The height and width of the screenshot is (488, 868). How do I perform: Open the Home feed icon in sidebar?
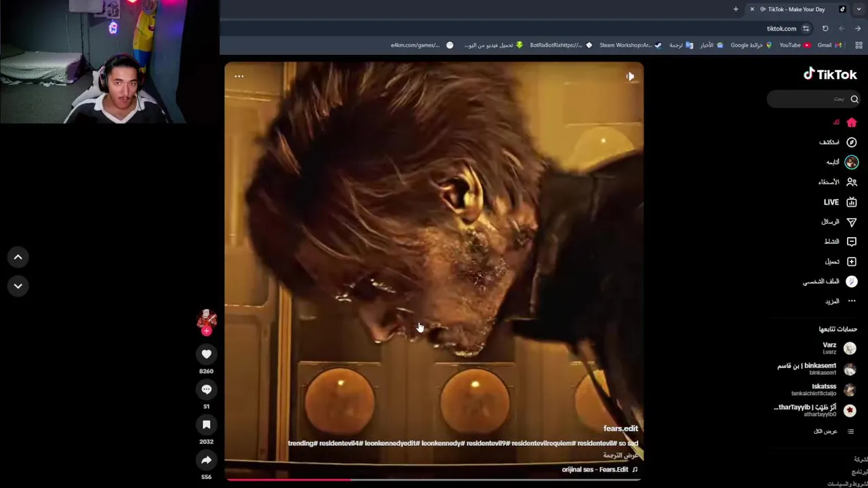point(851,122)
